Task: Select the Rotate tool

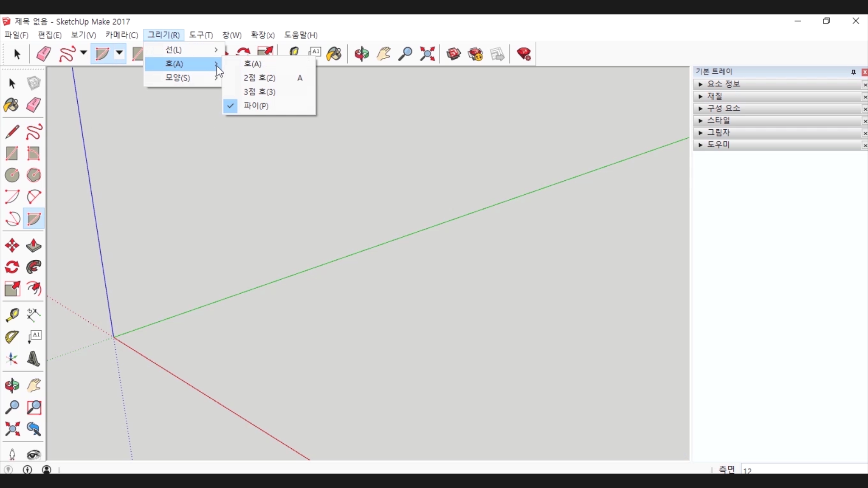Action: 12,267
